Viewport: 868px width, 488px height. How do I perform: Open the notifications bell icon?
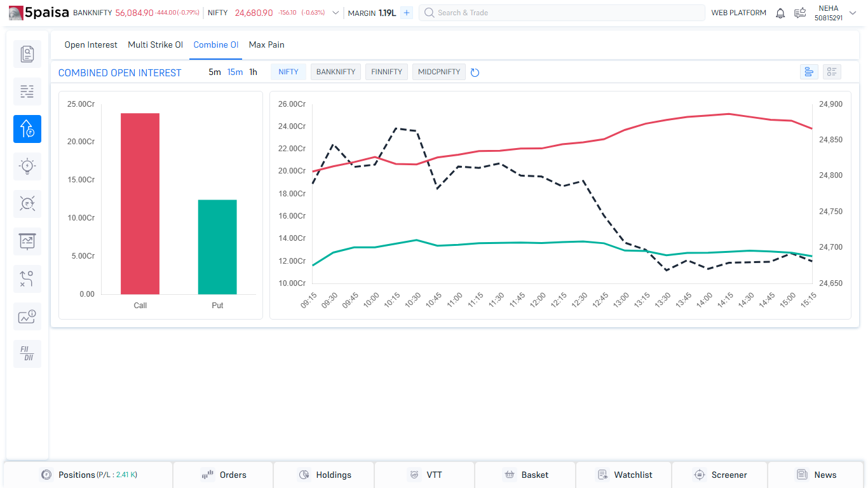(x=780, y=13)
